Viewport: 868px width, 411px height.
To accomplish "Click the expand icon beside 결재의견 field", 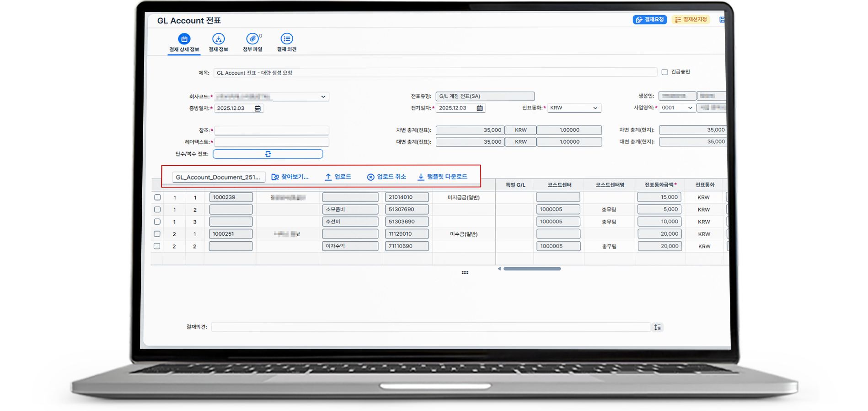I will (x=657, y=327).
